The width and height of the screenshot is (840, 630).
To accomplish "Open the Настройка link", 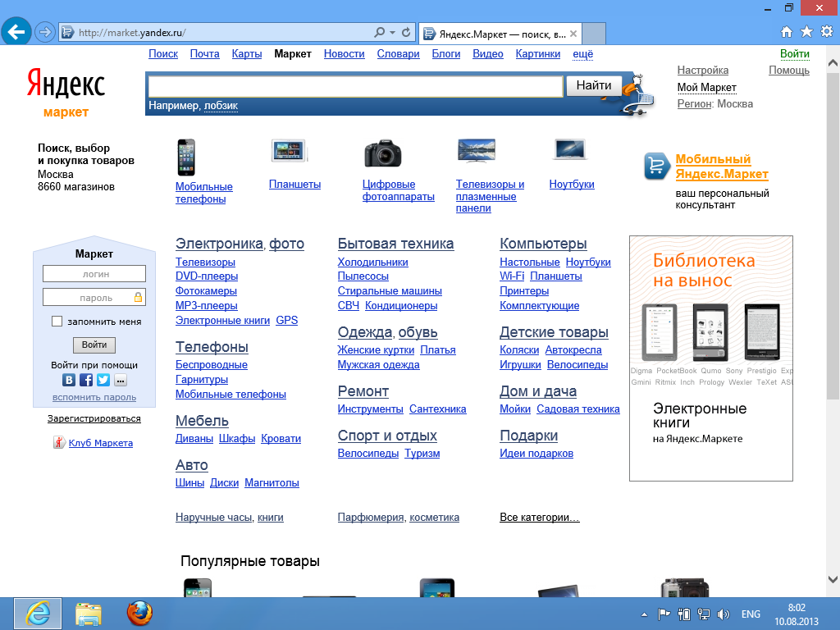I will coord(702,71).
